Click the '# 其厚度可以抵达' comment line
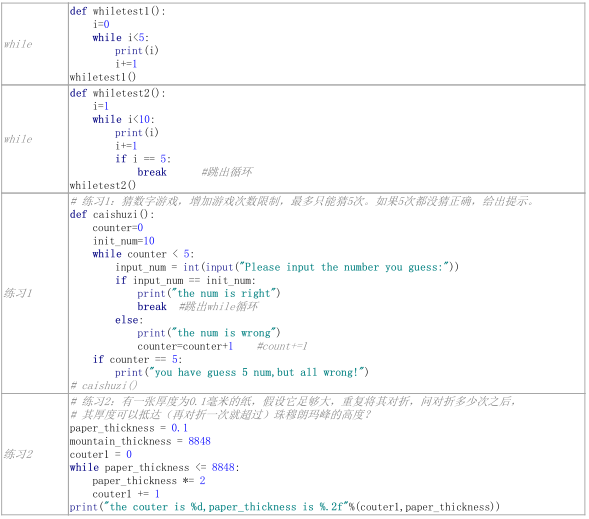This screenshot has height=519, width=589. 221,415
